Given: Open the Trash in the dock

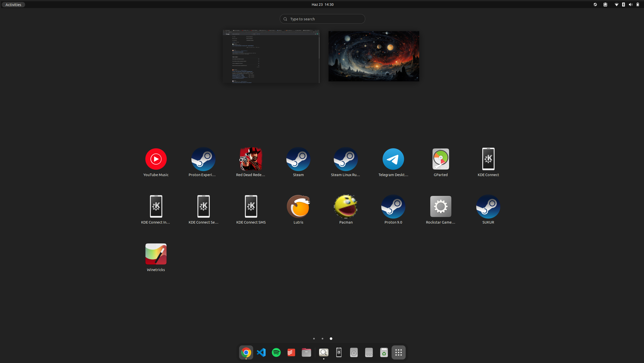Looking at the screenshot, I should (384, 352).
